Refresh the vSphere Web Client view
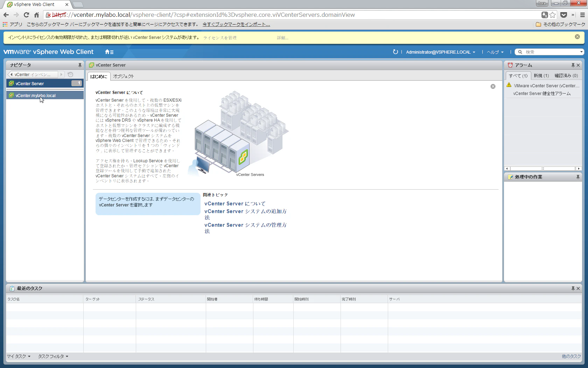The height and width of the screenshot is (368, 588). click(x=395, y=52)
